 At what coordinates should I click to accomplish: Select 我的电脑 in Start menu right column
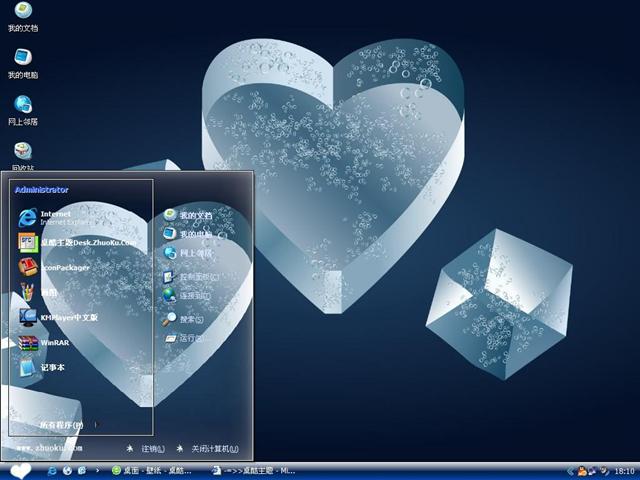click(188, 234)
